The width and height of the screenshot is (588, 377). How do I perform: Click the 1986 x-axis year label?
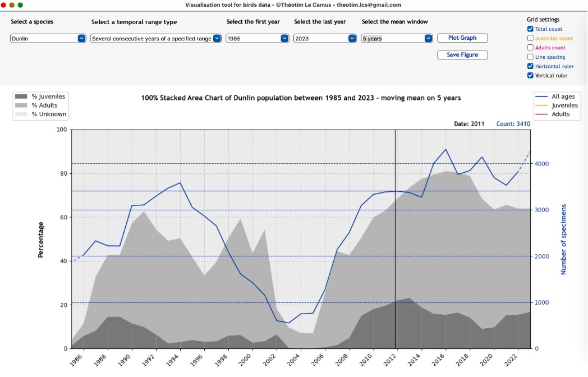click(x=76, y=361)
